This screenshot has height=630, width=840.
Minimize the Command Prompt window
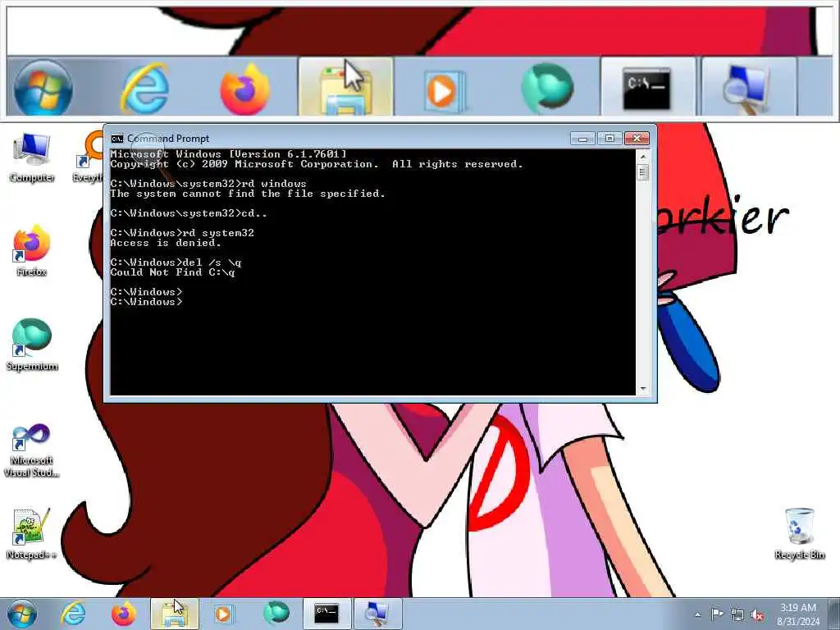click(582, 139)
